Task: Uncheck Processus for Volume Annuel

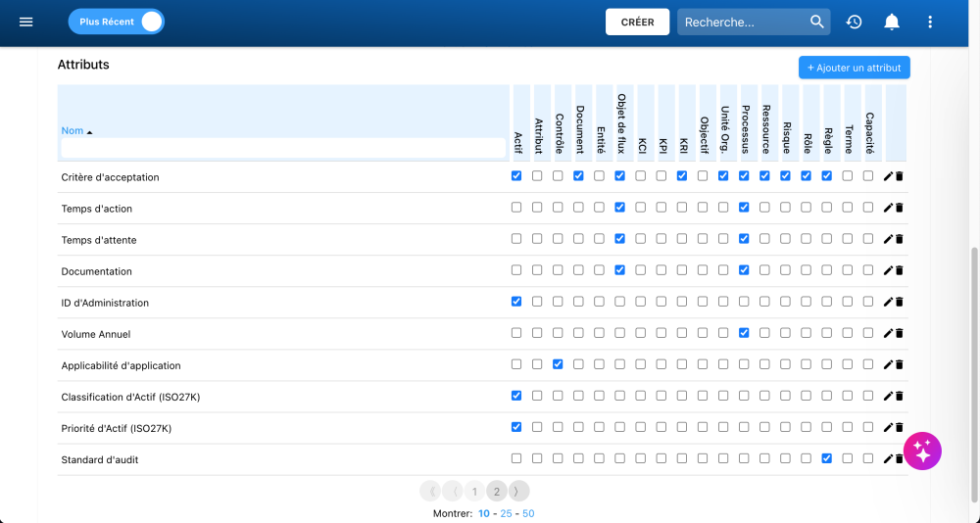Action: [744, 333]
